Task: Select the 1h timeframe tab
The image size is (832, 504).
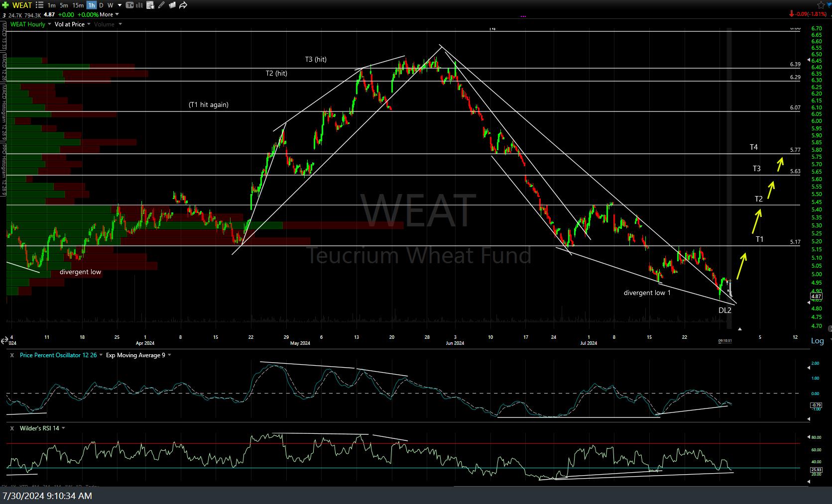Action: 92,5
